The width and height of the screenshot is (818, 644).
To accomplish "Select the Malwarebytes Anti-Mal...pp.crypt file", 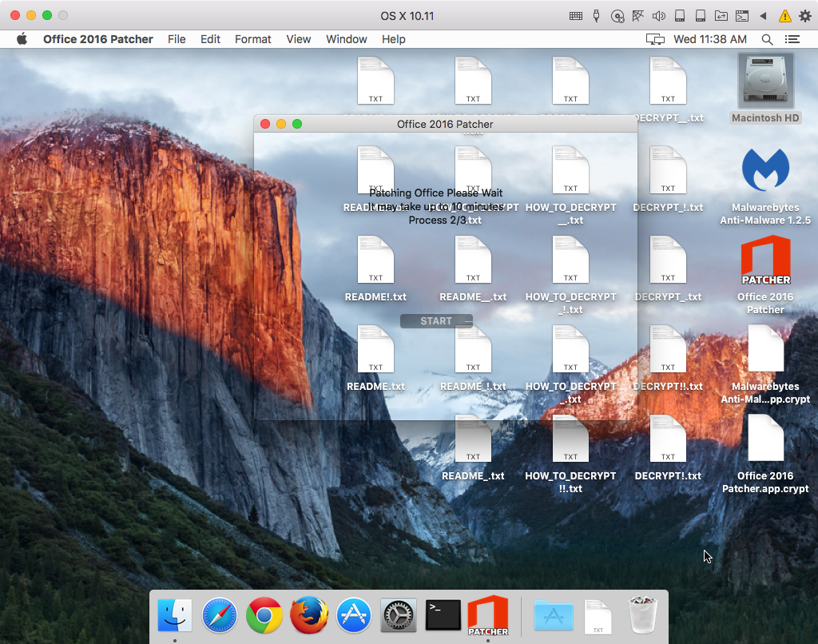I will [765, 364].
